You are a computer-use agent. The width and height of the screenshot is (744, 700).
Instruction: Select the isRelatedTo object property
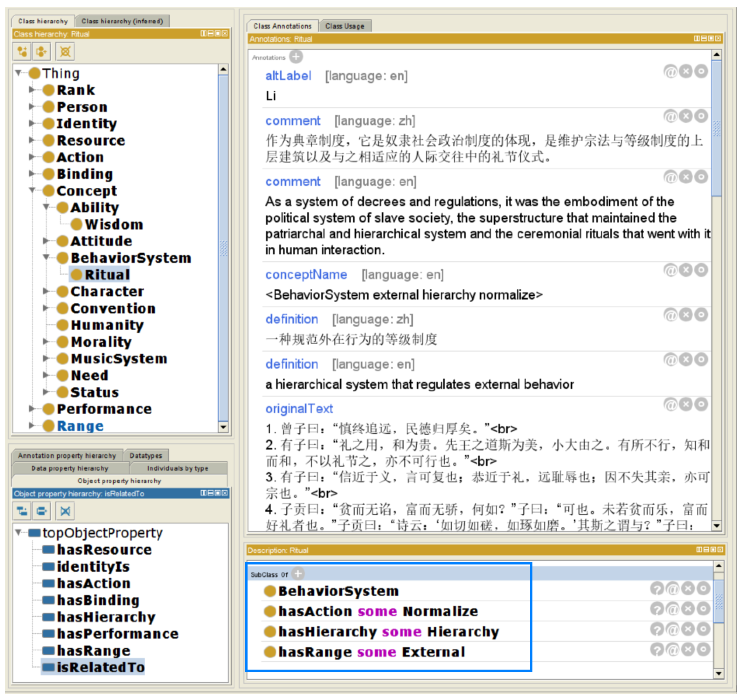coord(100,667)
